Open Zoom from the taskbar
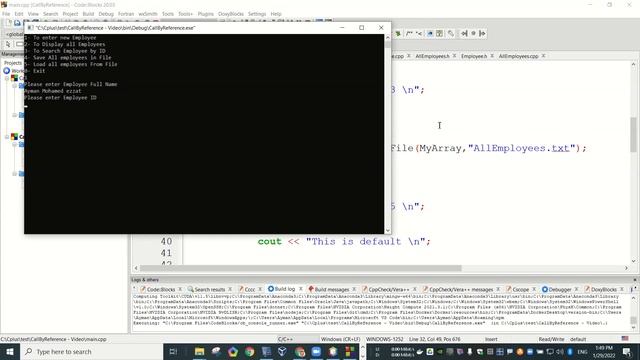 [x=316, y=351]
